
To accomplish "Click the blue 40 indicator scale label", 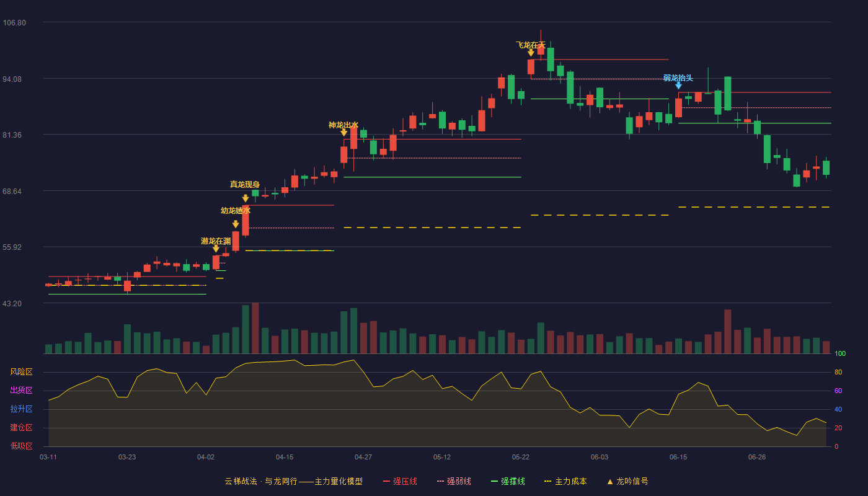I will [838, 409].
